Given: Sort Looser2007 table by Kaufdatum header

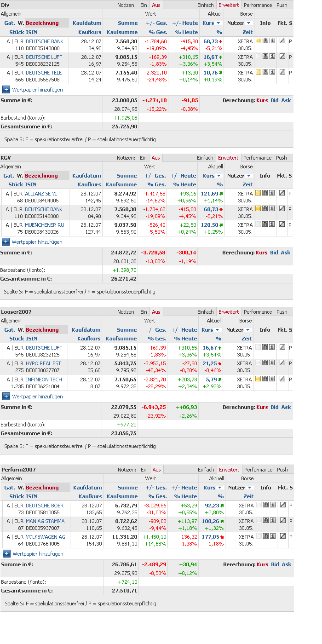Looking at the screenshot, I should point(86,330).
